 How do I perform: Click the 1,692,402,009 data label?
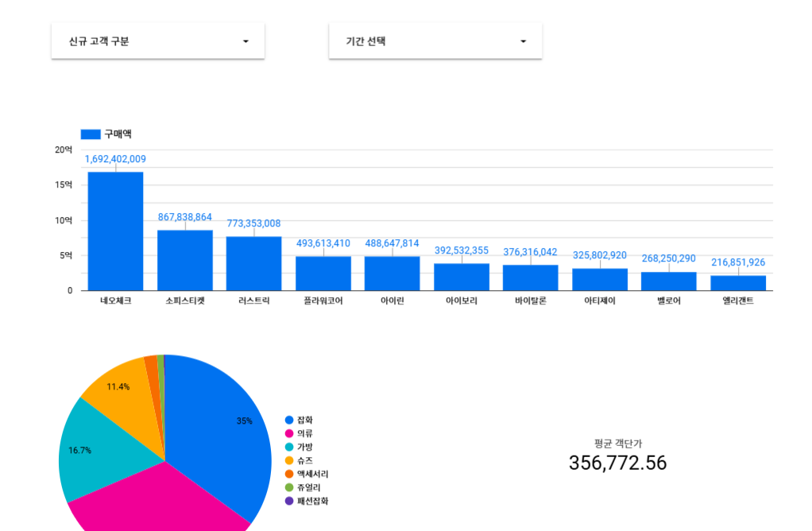click(115, 159)
